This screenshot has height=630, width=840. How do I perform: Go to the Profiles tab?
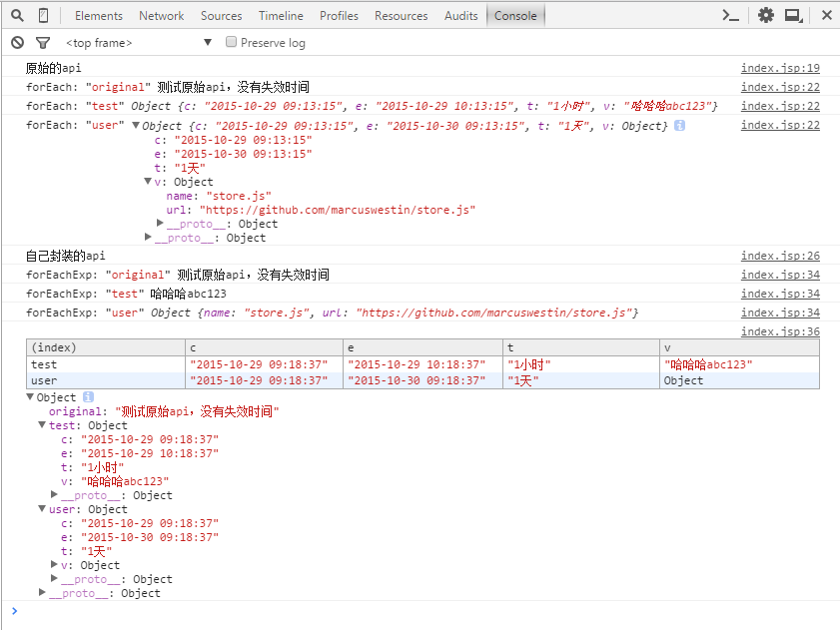[339, 16]
